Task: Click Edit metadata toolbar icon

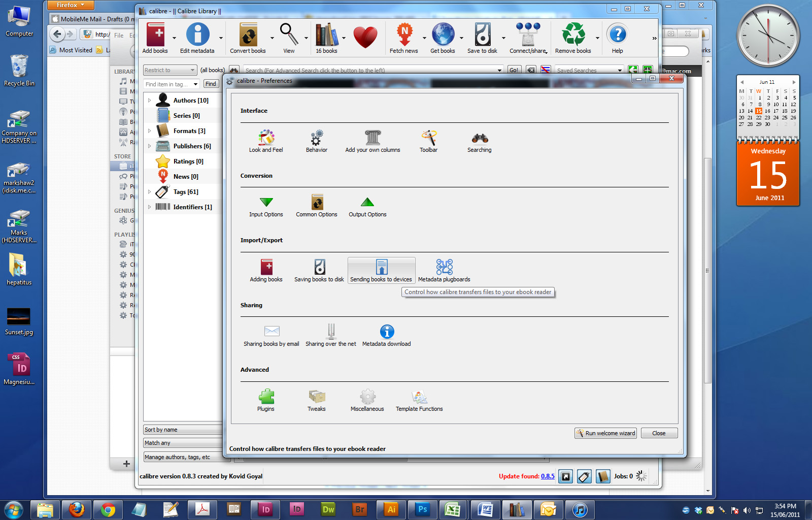Action: 197,38
